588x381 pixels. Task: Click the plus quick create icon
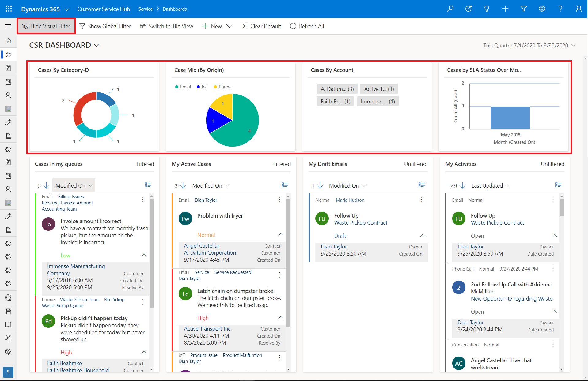click(505, 9)
